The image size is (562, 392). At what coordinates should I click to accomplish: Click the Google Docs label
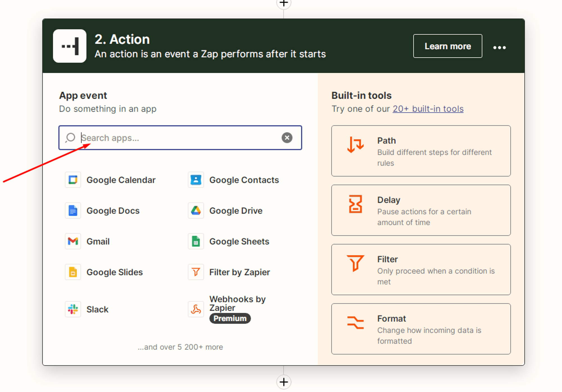[x=113, y=211]
